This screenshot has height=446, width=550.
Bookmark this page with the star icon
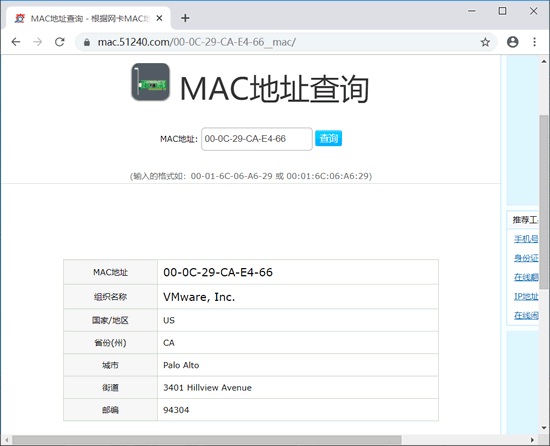[485, 42]
